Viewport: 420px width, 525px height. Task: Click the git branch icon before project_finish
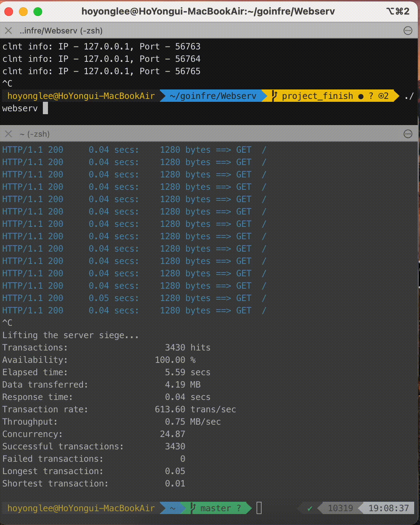pyautogui.click(x=274, y=96)
